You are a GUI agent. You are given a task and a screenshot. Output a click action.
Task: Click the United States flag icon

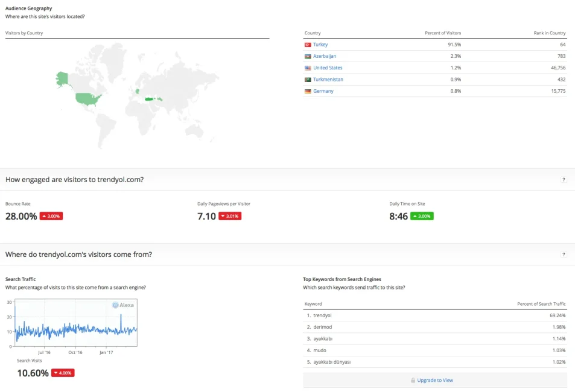tap(308, 68)
